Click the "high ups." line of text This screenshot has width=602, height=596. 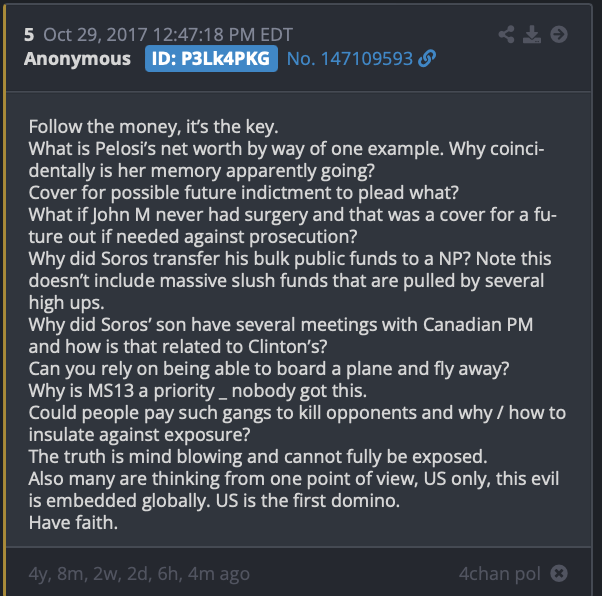click(66, 303)
